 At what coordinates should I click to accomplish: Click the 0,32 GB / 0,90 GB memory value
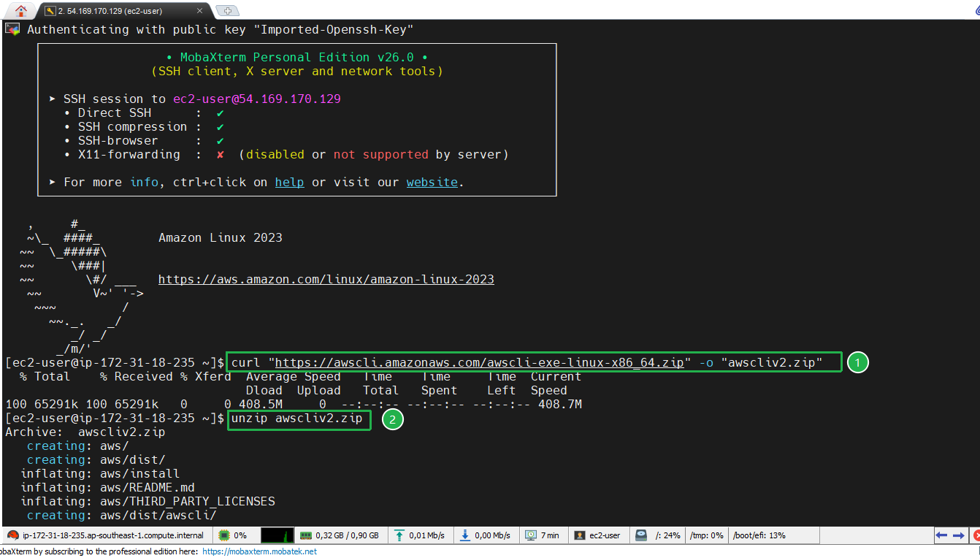pos(347,535)
